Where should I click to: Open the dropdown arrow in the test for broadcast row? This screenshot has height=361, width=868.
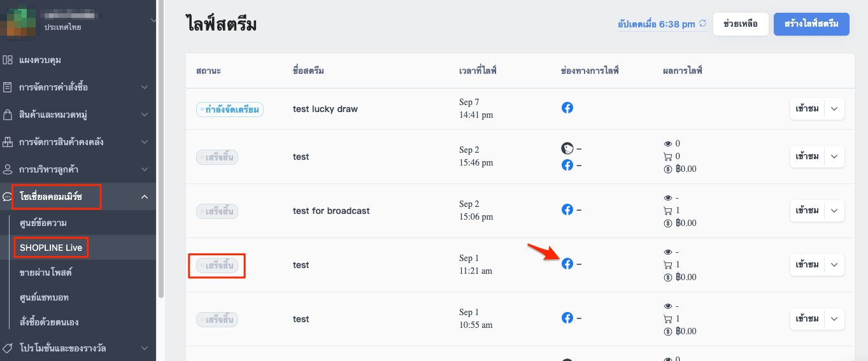[x=834, y=211]
